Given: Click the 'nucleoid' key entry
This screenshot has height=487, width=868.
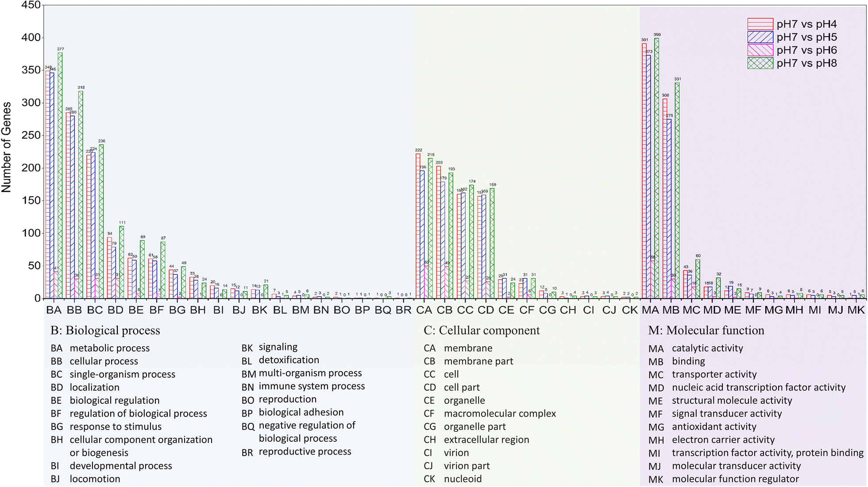Looking at the screenshot, I should coord(463,479).
